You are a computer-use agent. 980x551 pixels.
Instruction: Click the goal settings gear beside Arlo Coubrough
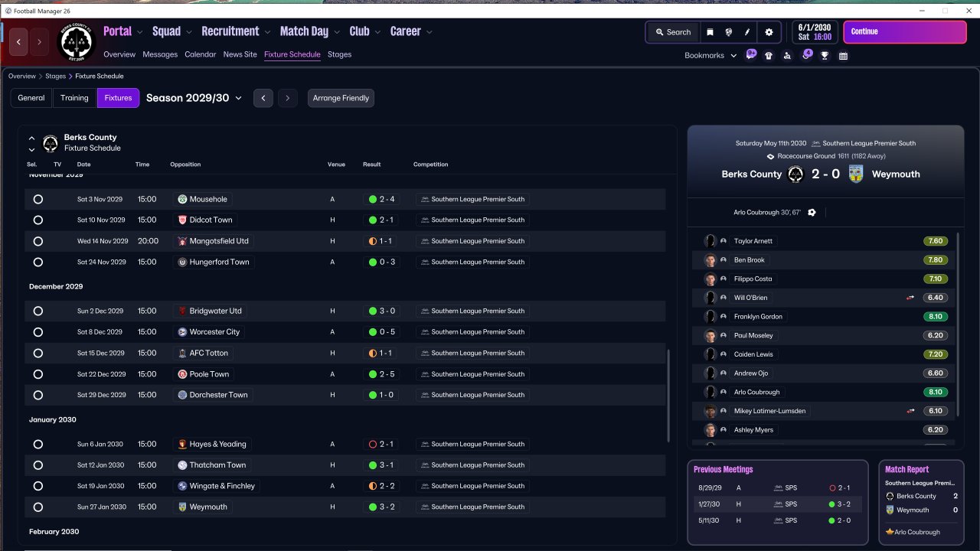tap(812, 212)
